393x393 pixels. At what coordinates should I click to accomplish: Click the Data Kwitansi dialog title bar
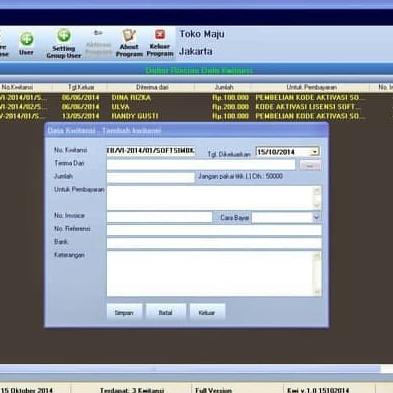[186, 131]
